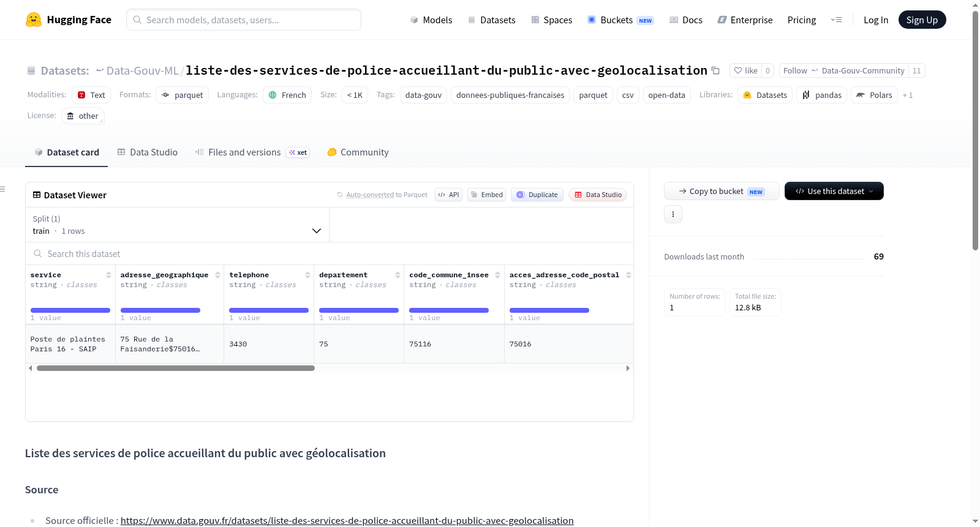Click the other license tag
Image resolution: width=980 pixels, height=527 pixels.
pyautogui.click(x=83, y=116)
